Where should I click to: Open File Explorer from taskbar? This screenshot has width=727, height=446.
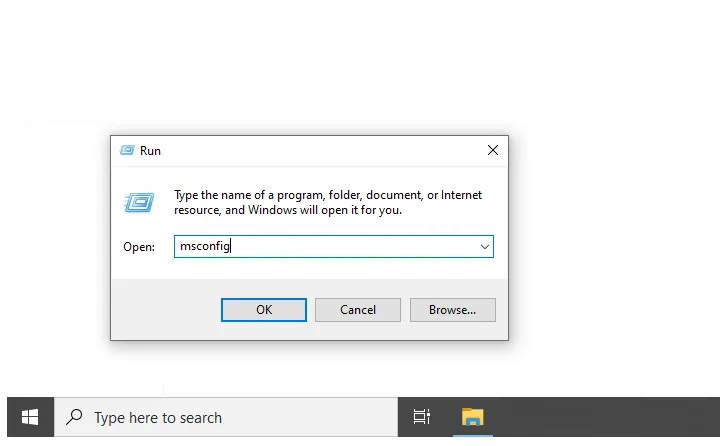click(472, 417)
